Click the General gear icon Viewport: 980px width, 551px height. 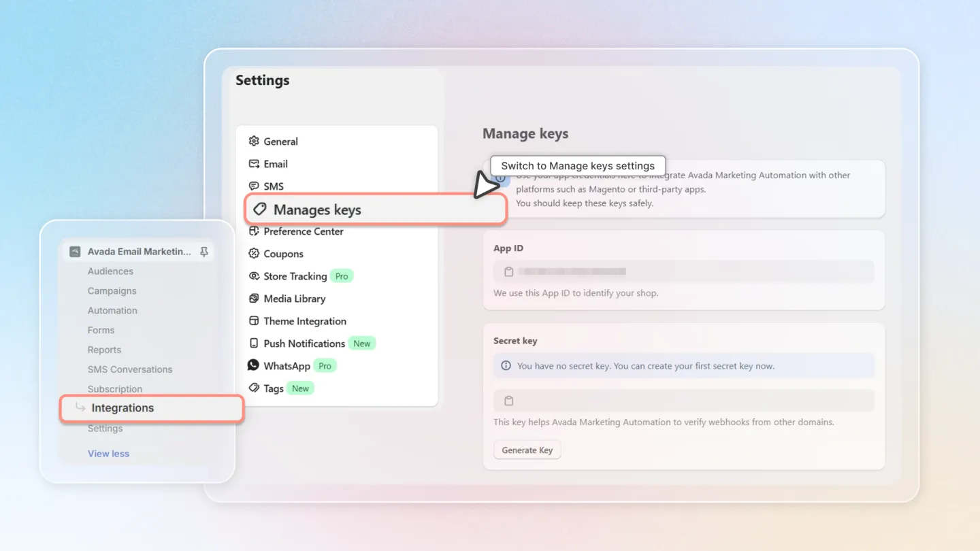coord(254,141)
